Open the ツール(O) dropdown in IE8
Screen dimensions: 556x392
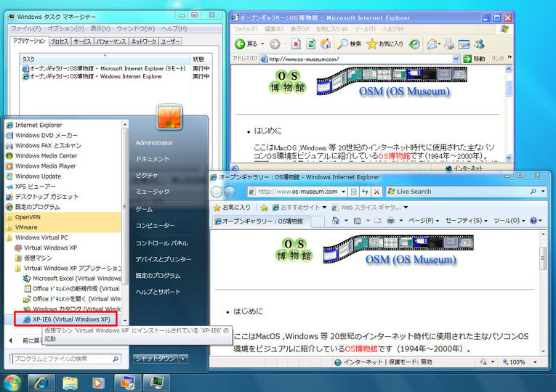[x=509, y=221]
